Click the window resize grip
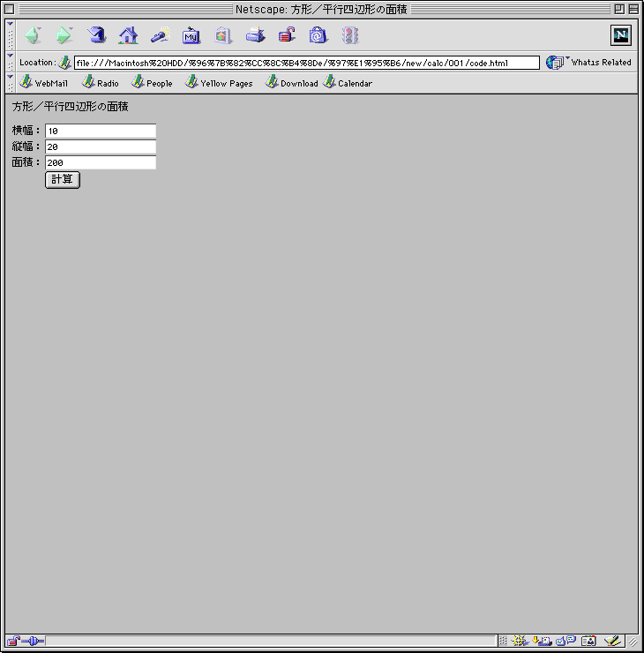Image resolution: width=644 pixels, height=653 pixels. coord(633,642)
